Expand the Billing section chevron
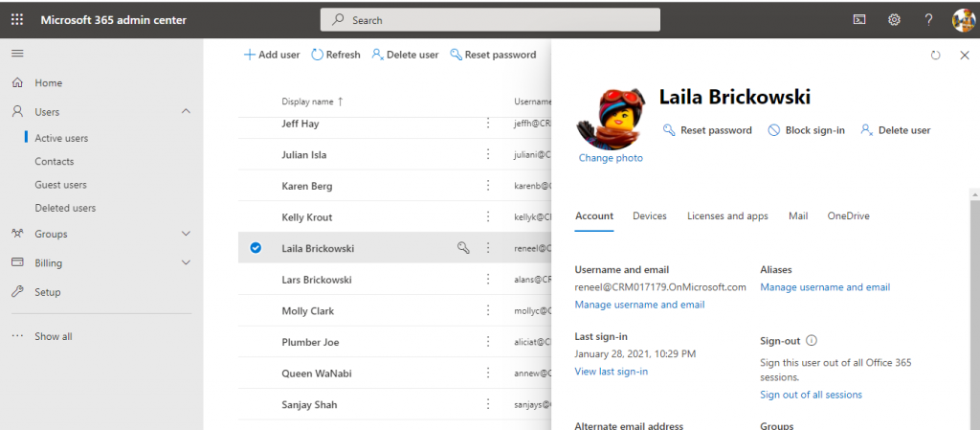Image resolution: width=980 pixels, height=430 pixels. point(186,262)
